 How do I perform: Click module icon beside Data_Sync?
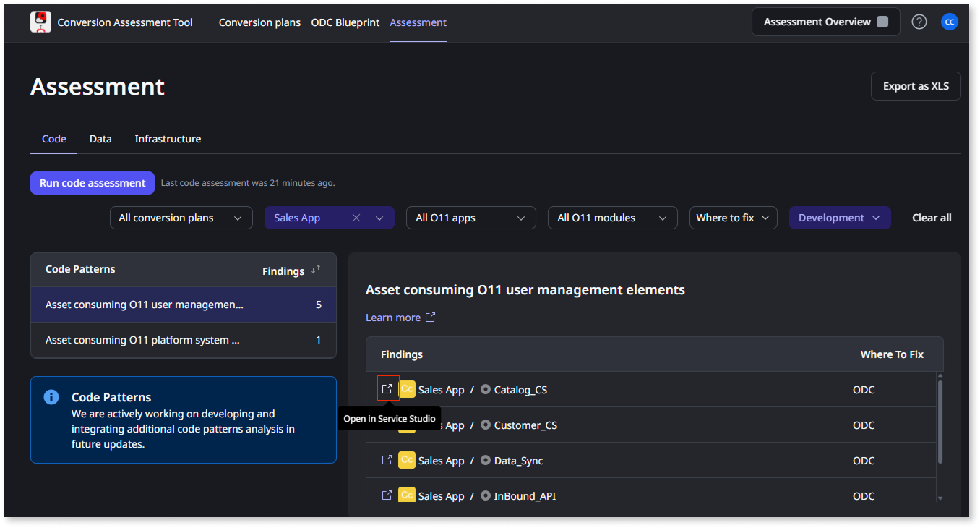pos(486,460)
